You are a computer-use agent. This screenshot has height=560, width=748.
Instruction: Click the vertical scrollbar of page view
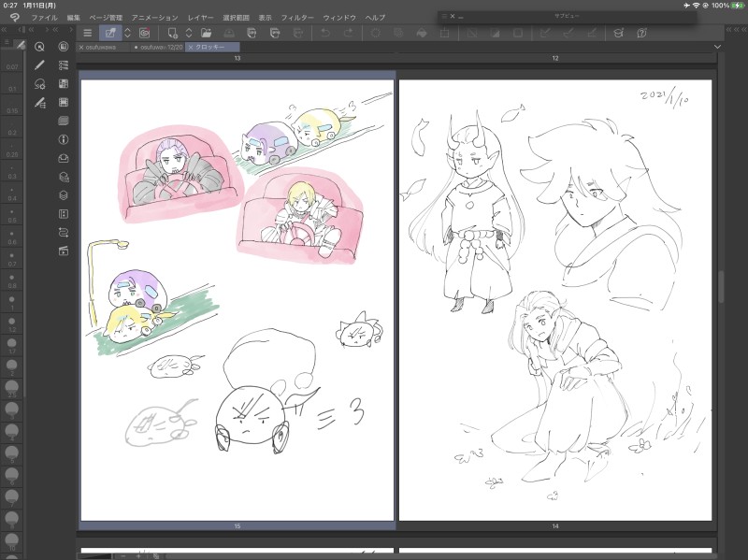(721, 286)
